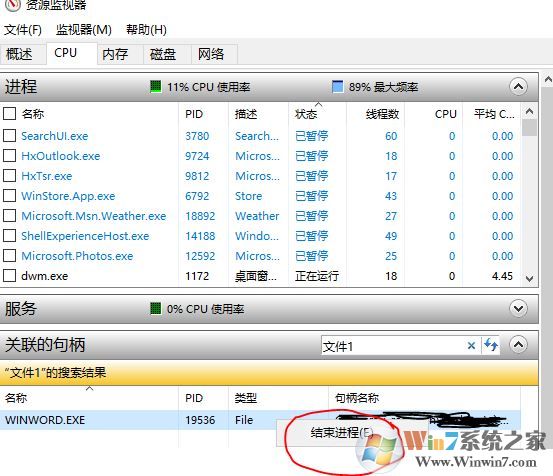This screenshot has height=476, width=553.
Task: Click the green CPU usage square in 服务 header
Action: [x=156, y=308]
